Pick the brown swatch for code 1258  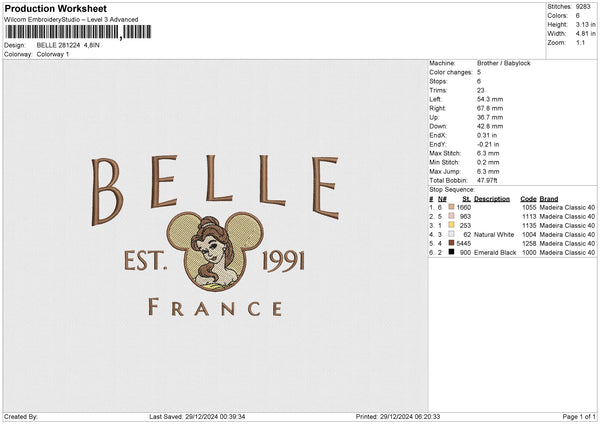pyautogui.click(x=451, y=243)
